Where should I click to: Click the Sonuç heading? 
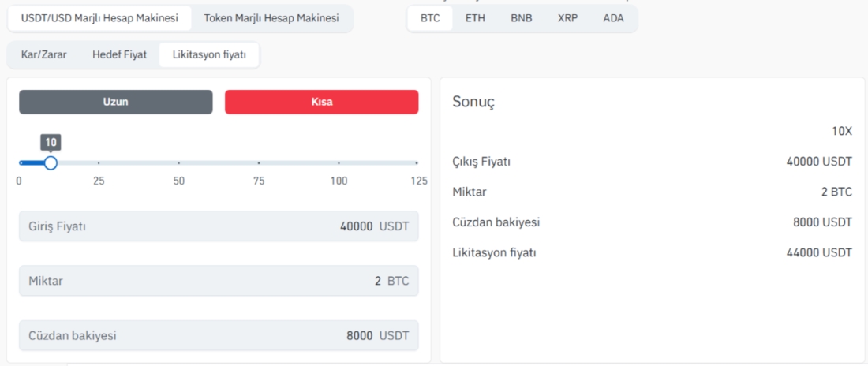(x=473, y=102)
